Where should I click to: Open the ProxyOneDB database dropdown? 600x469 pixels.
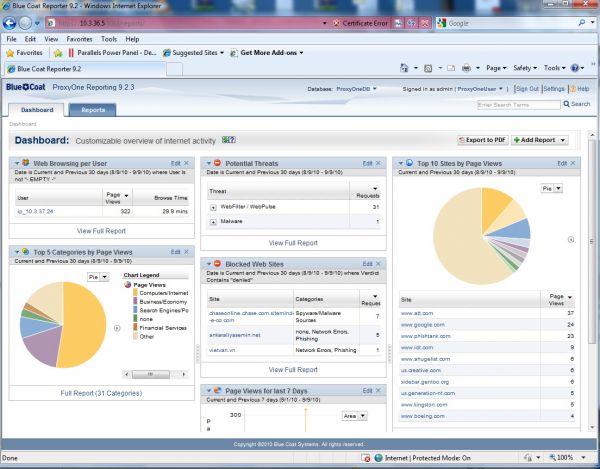click(356, 89)
